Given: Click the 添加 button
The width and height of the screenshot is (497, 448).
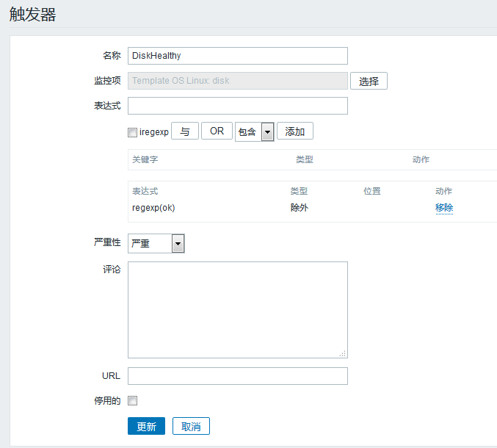Looking at the screenshot, I should coord(295,131).
